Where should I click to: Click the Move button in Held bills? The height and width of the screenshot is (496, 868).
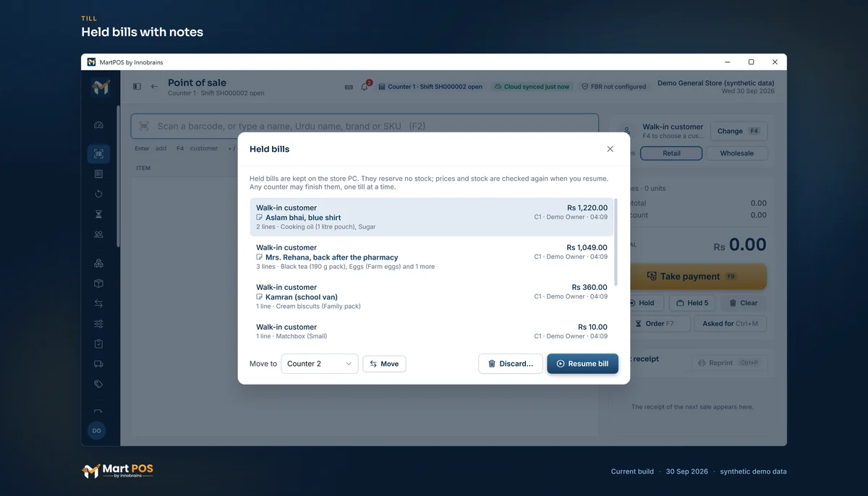coord(384,364)
